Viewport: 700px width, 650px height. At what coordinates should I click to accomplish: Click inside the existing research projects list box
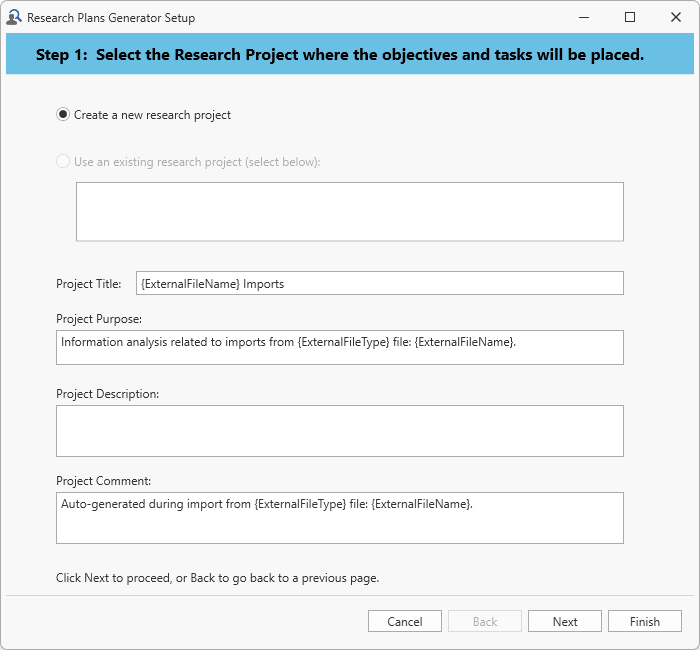349,211
